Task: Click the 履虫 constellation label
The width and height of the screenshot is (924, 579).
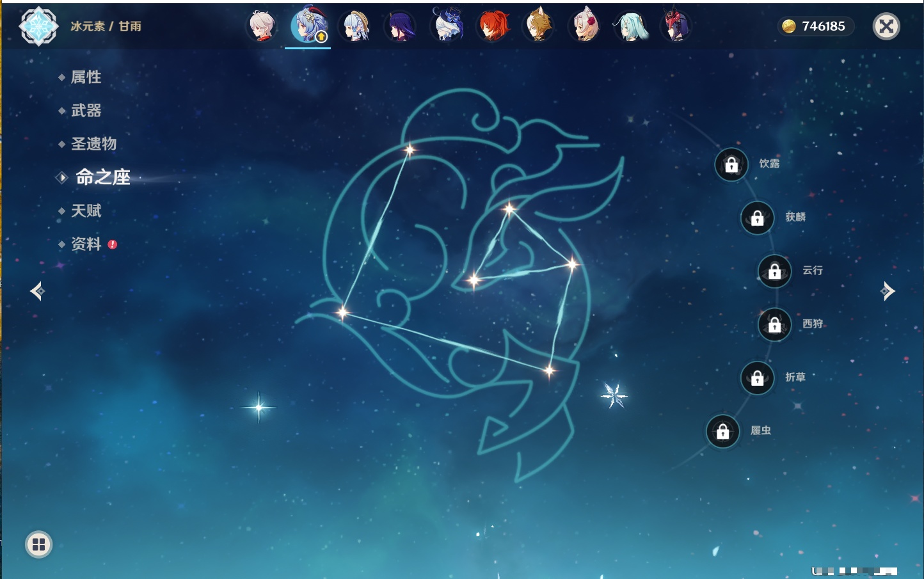Action: [x=761, y=431]
